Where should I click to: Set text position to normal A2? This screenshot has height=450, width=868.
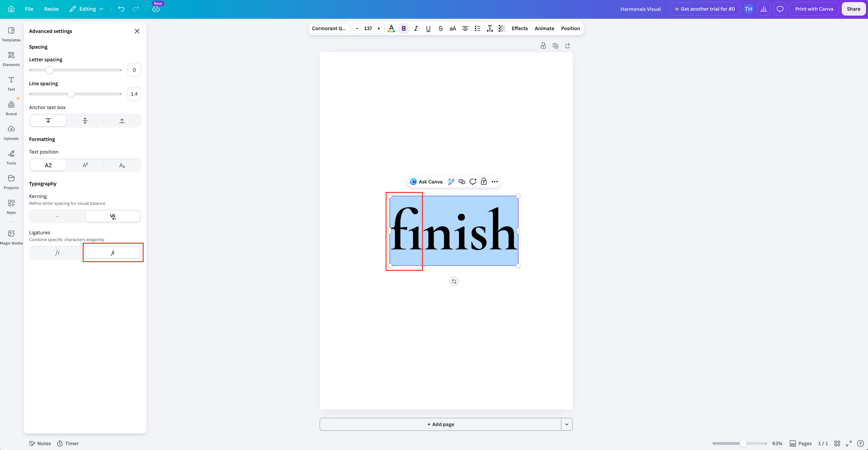point(48,165)
